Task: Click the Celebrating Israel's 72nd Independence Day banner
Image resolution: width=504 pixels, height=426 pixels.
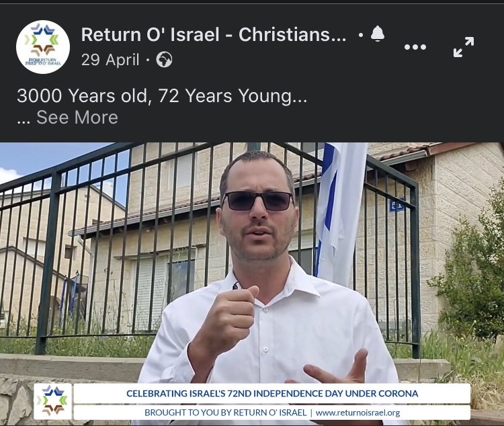Action: pos(272,394)
